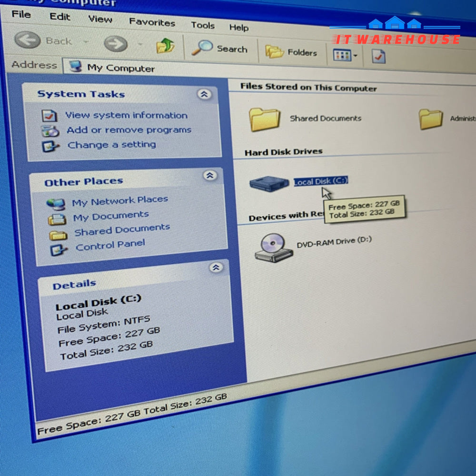Click the My Documents icon
Screen dimensions: 476x476
point(57,219)
